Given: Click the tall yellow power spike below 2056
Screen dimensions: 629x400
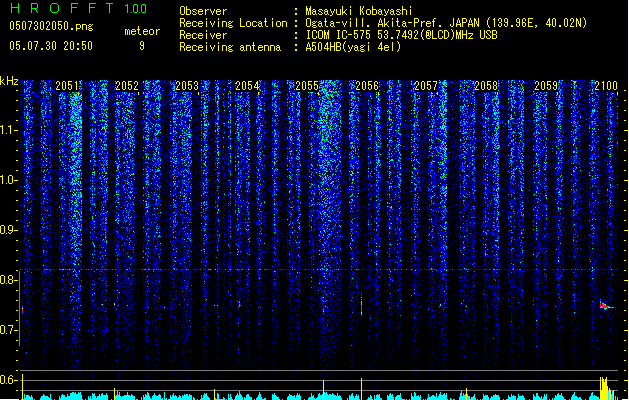Looking at the screenshot, I should pyautogui.click(x=361, y=388).
